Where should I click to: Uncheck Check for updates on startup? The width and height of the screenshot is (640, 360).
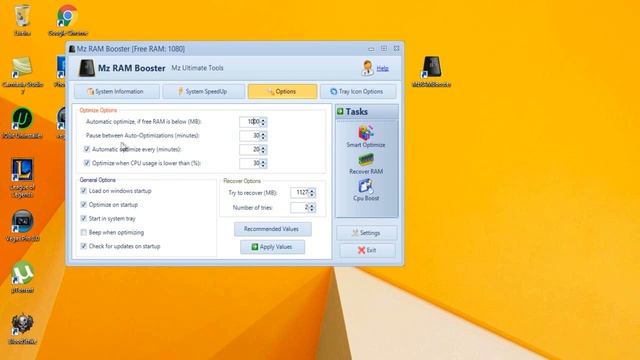click(x=83, y=247)
